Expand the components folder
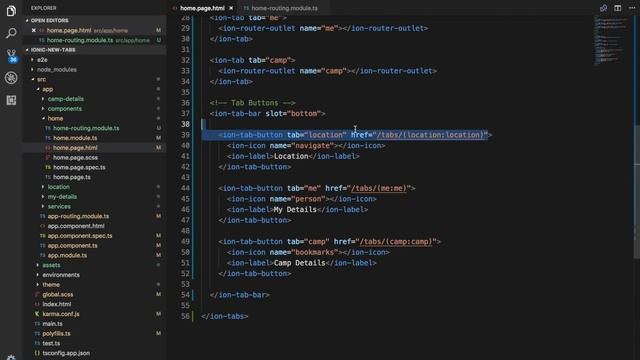 point(64,109)
